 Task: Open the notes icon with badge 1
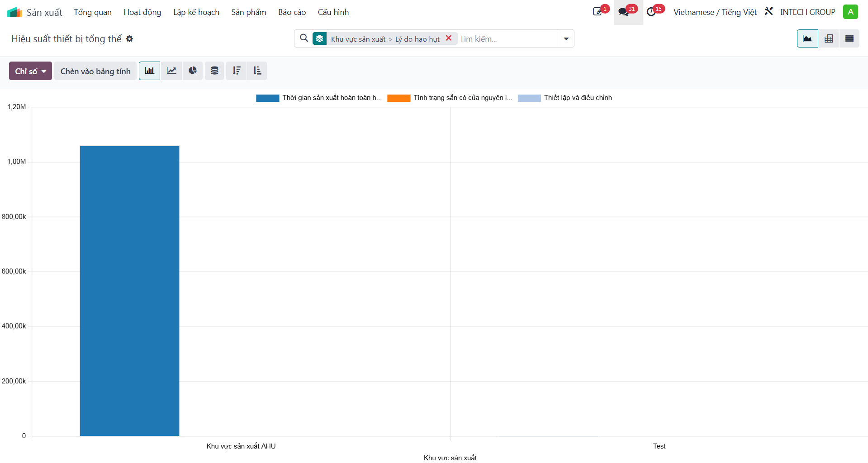[600, 11]
